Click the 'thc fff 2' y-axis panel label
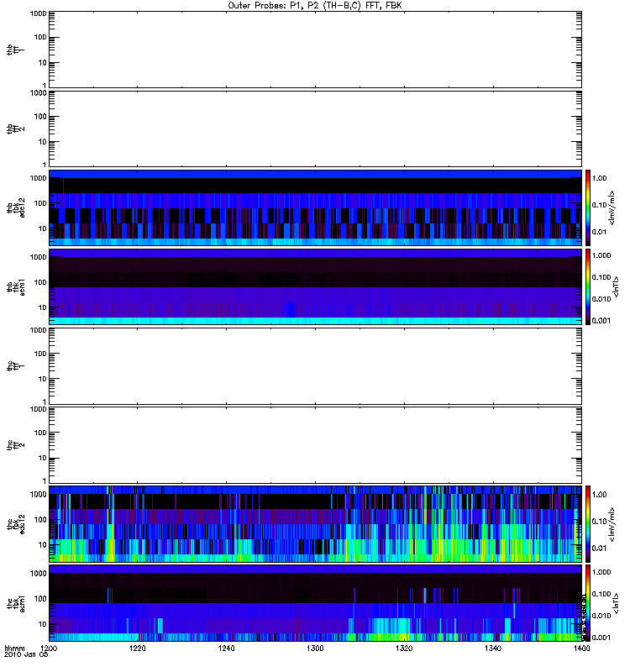This screenshot has width=630, height=672. click(x=15, y=445)
